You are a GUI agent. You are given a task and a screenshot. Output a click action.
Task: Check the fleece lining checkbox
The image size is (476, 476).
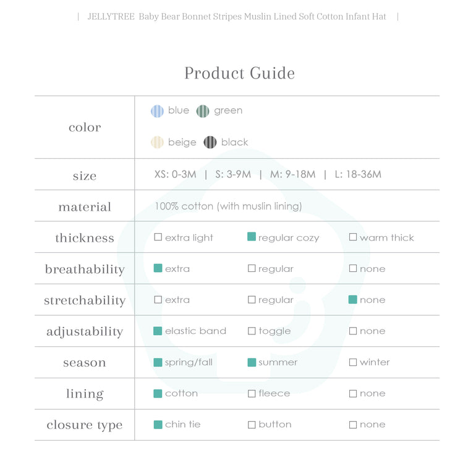pyautogui.click(x=252, y=394)
